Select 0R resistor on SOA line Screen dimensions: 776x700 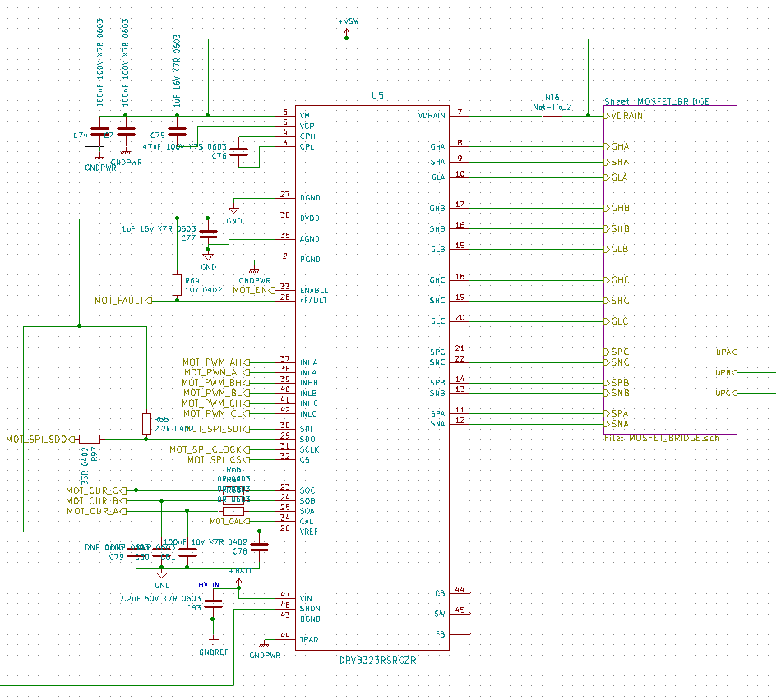coord(233,511)
